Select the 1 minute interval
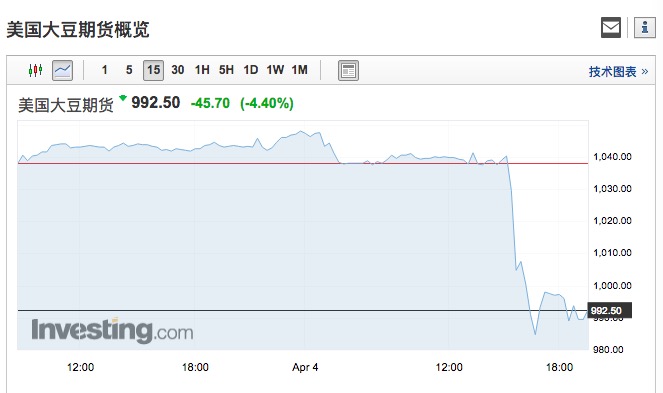The image size is (663, 393). [x=104, y=70]
